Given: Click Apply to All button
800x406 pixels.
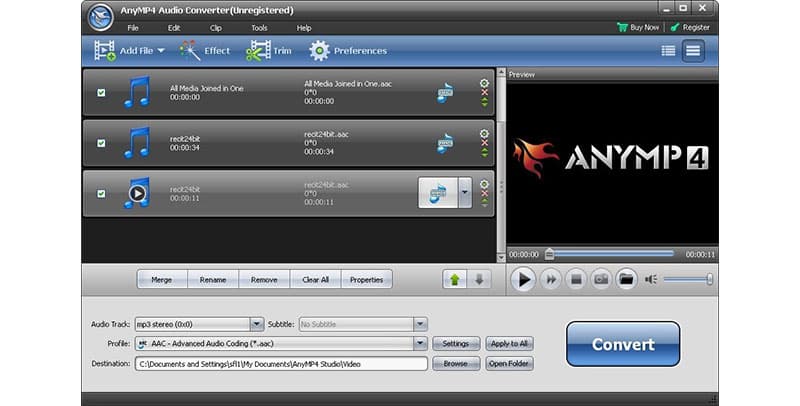Looking at the screenshot, I should 509,344.
